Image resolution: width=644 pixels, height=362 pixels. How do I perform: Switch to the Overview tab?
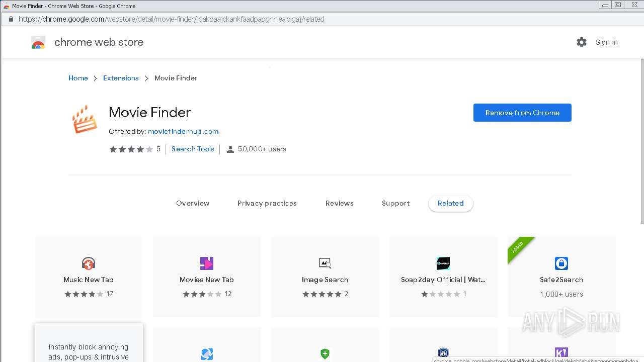tap(193, 204)
